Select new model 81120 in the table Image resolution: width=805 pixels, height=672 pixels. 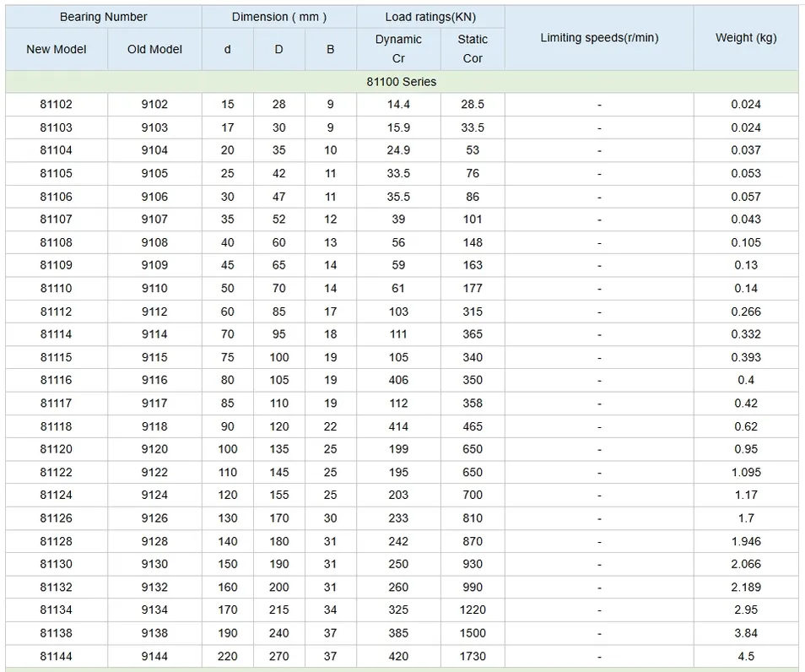pos(57,449)
